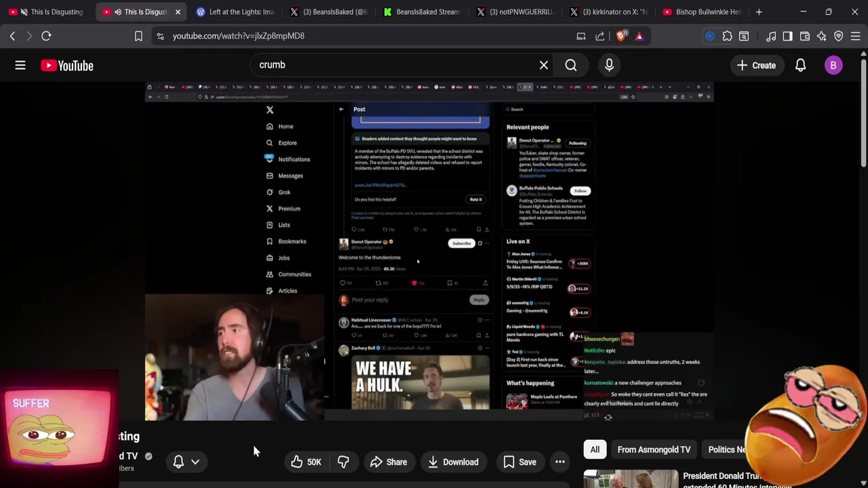The width and height of the screenshot is (868, 488).
Task: Dislike the video
Action: 343,462
